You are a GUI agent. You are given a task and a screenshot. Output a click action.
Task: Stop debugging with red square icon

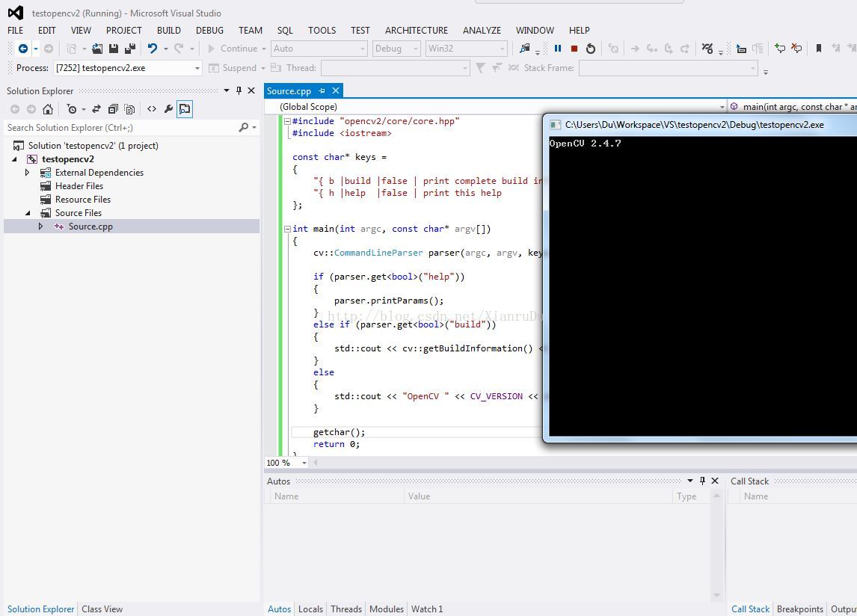574,49
